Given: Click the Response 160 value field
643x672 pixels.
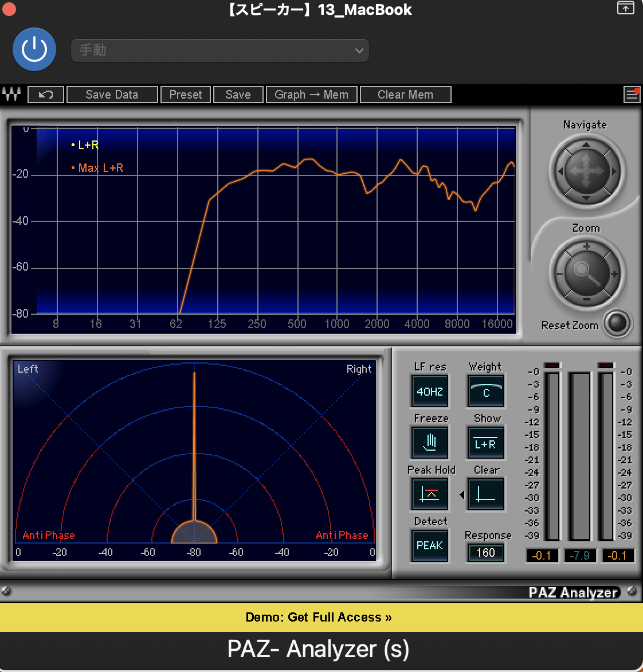Looking at the screenshot, I should click(486, 553).
